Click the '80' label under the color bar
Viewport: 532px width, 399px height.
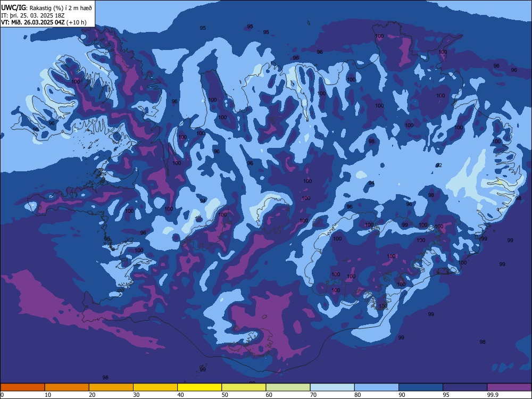pyautogui.click(x=358, y=395)
